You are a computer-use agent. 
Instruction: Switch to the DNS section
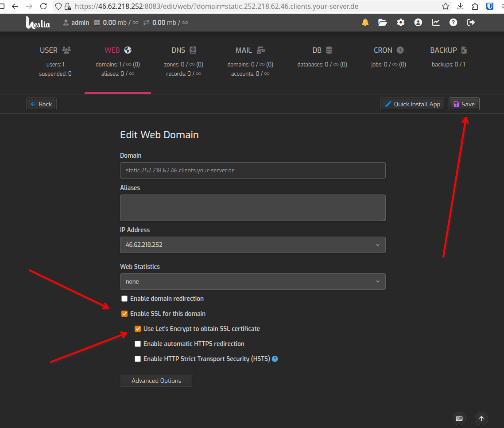click(184, 50)
